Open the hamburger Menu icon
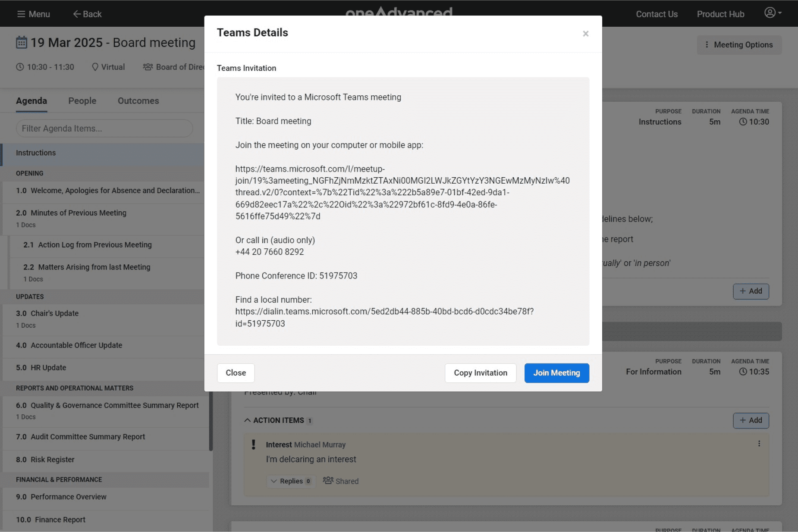 point(21,14)
